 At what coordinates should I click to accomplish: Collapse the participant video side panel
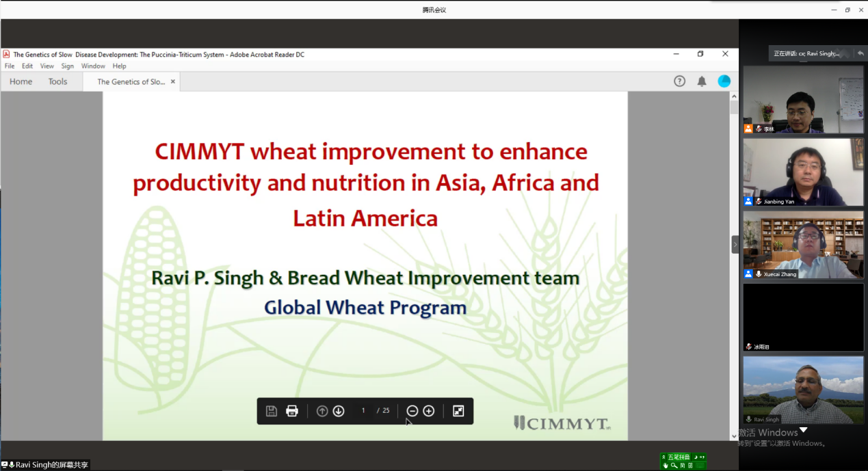coord(735,244)
